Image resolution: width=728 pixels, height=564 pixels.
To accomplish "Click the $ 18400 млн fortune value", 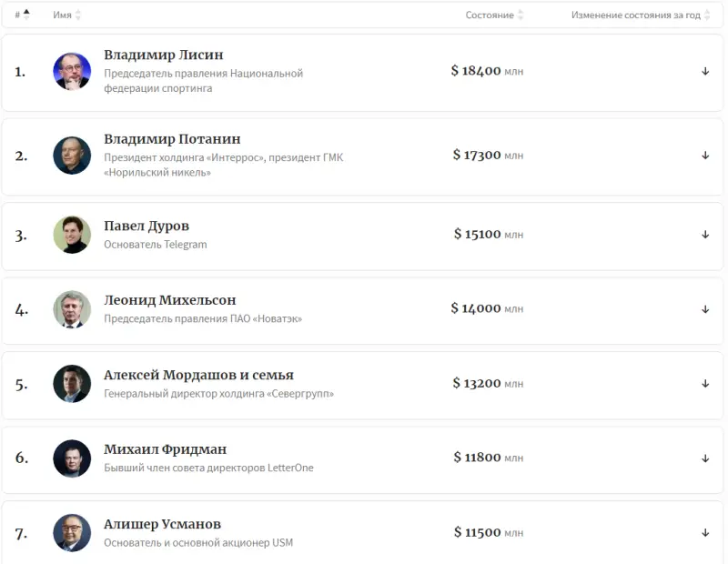I will point(487,71).
